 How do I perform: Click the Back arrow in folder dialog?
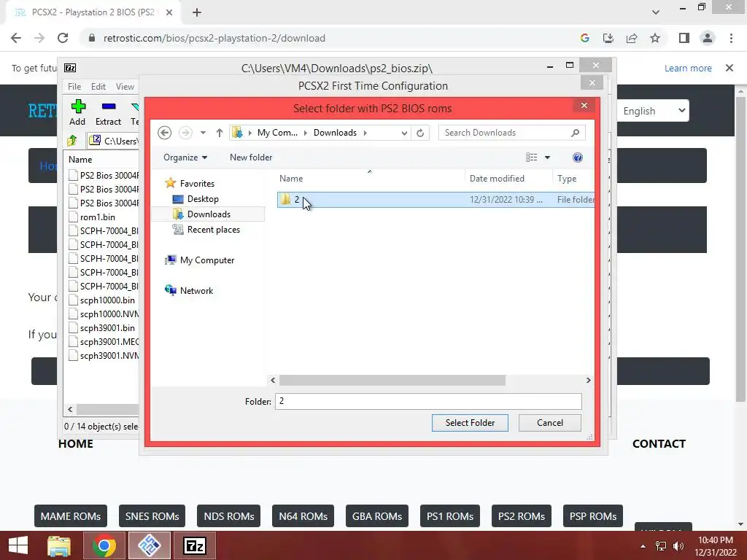point(164,133)
